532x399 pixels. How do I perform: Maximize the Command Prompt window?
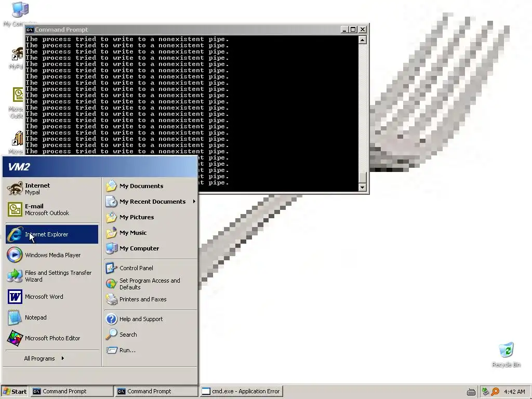[x=353, y=30]
